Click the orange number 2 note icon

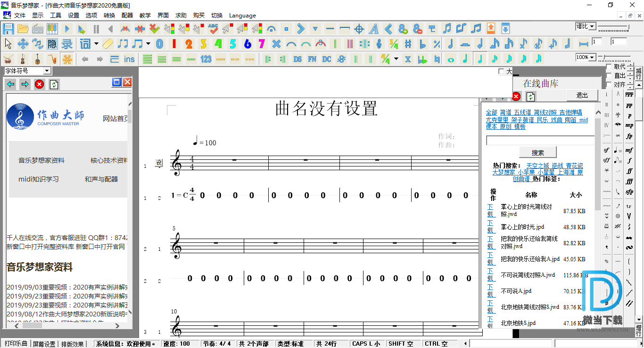[x=189, y=44]
